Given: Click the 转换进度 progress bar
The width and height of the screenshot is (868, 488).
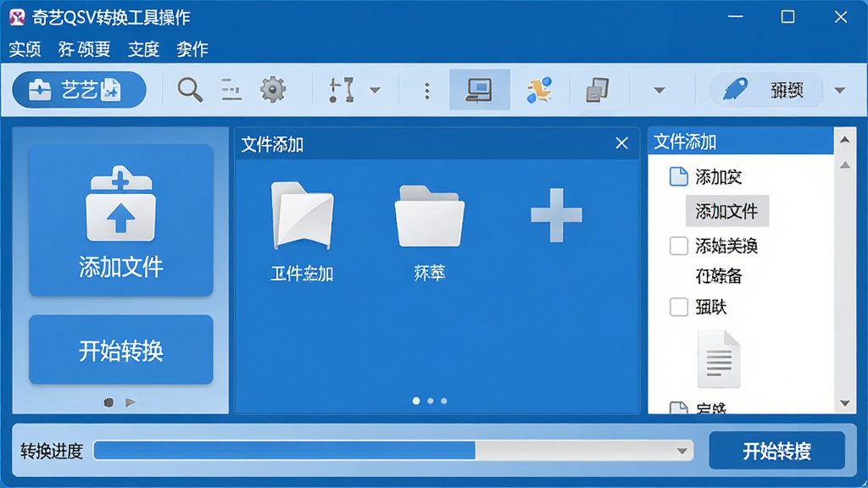Looking at the screenshot, I should 393,451.
